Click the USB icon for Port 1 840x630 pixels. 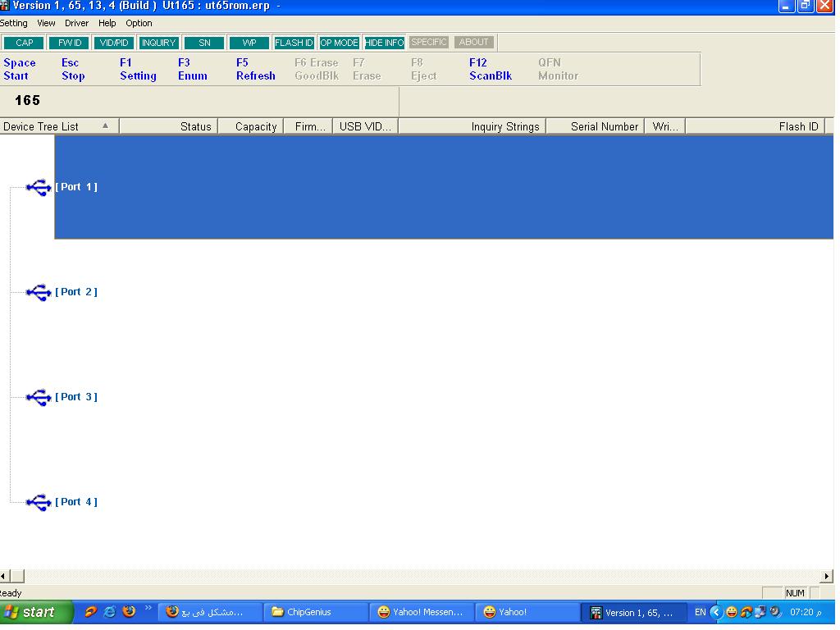pos(39,188)
